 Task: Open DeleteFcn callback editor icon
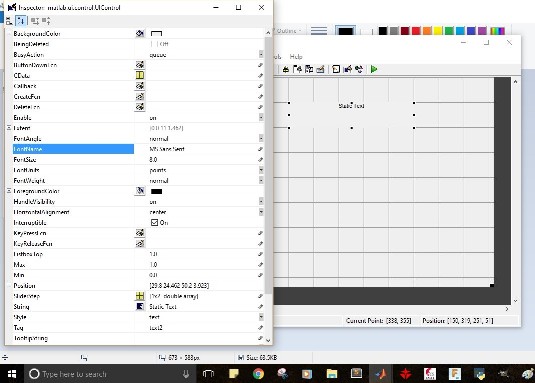140,107
